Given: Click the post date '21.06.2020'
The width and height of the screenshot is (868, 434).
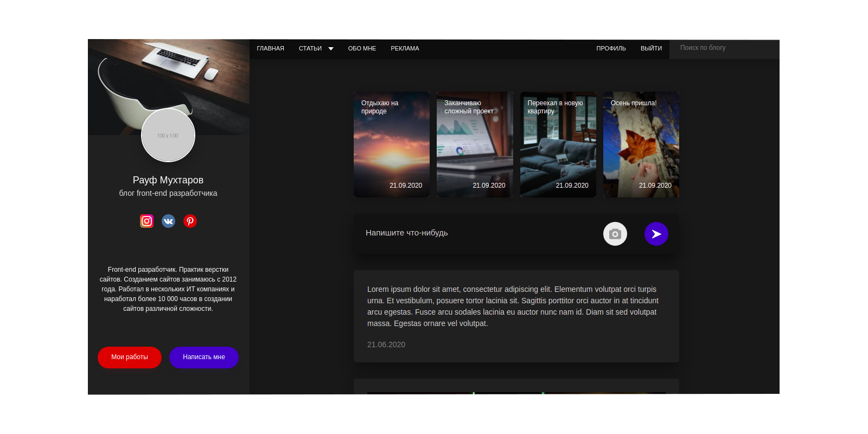Looking at the screenshot, I should pos(386,344).
